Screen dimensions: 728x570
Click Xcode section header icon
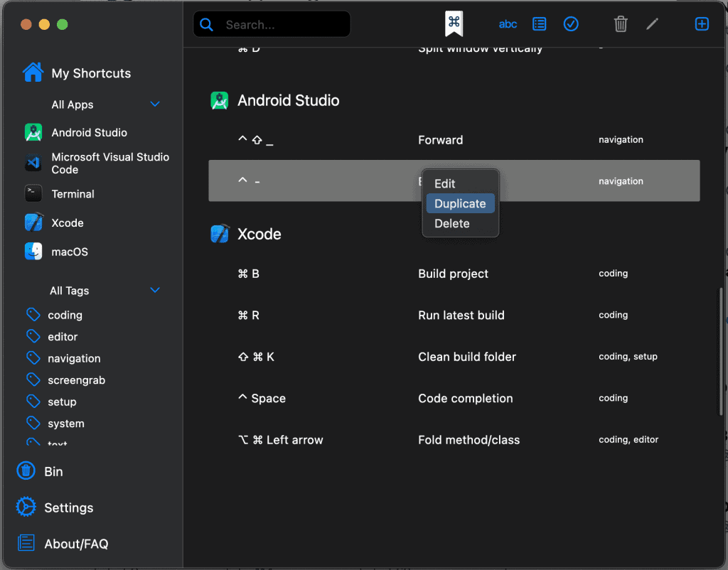220,234
